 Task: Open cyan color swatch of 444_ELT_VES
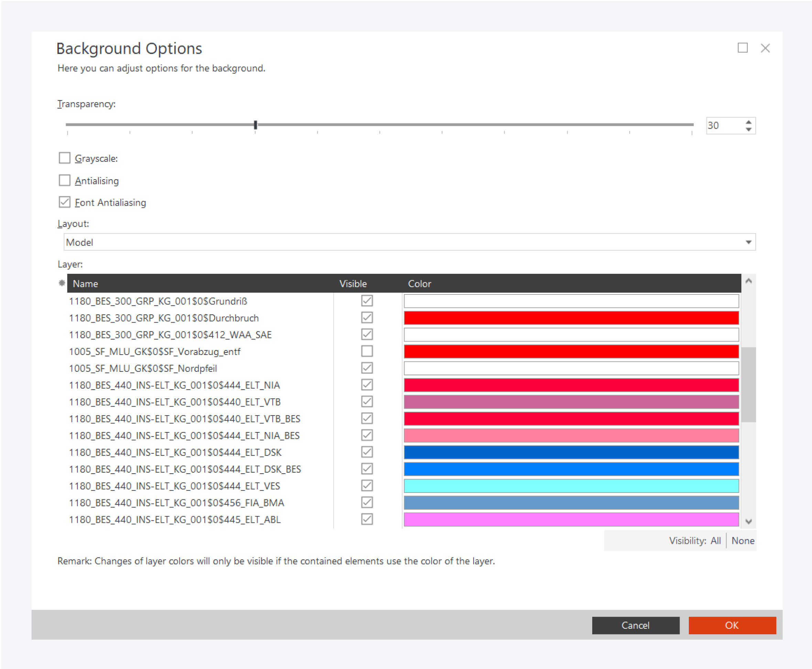tap(571, 486)
